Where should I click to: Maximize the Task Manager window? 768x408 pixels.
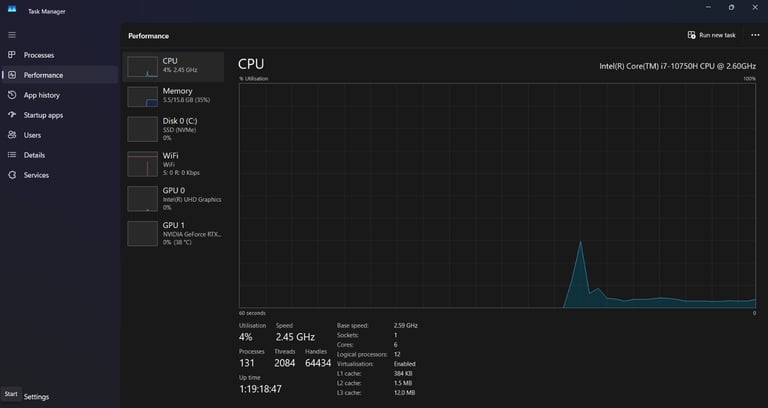[x=731, y=7]
